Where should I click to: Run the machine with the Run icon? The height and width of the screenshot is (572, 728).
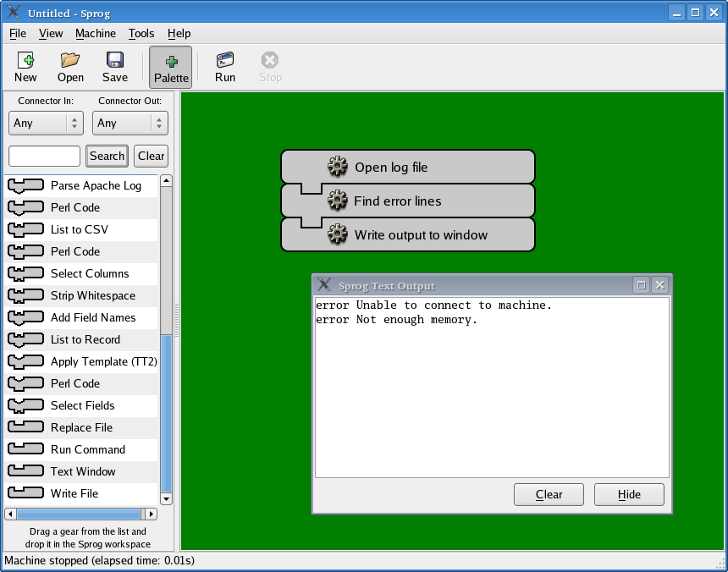coord(225,67)
